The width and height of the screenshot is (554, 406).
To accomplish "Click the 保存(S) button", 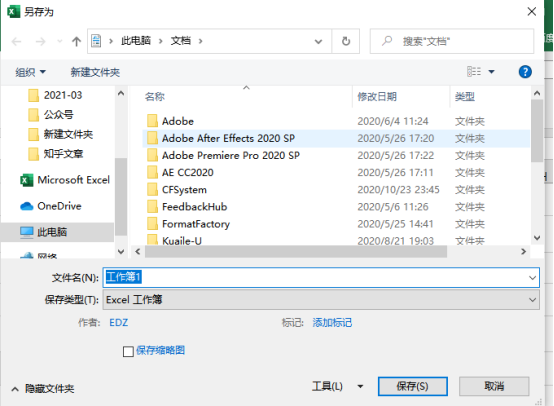I will (412, 386).
